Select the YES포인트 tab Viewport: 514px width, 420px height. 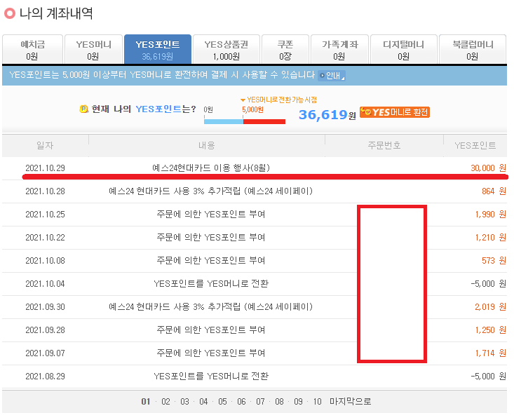(x=158, y=50)
